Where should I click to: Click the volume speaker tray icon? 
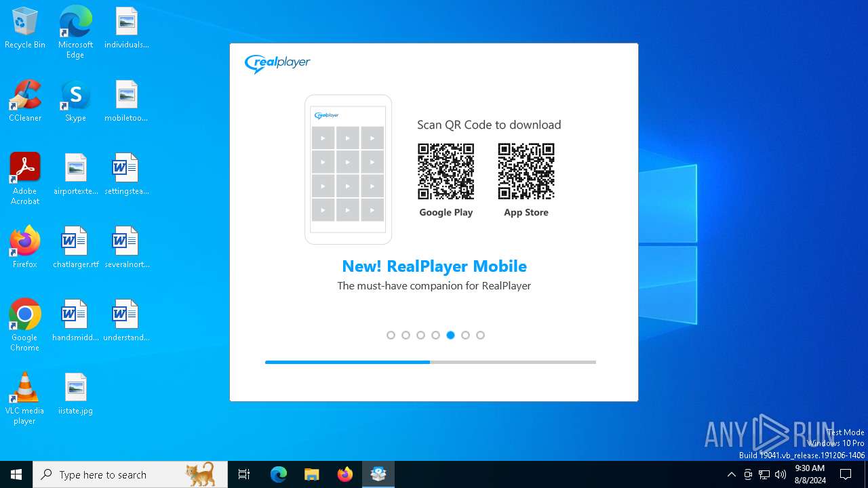tap(781, 474)
